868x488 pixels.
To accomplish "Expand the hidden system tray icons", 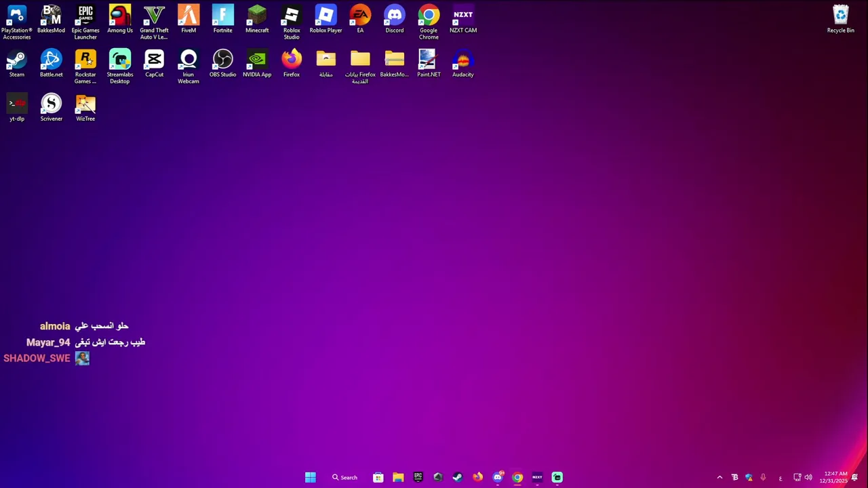I will [x=719, y=477].
